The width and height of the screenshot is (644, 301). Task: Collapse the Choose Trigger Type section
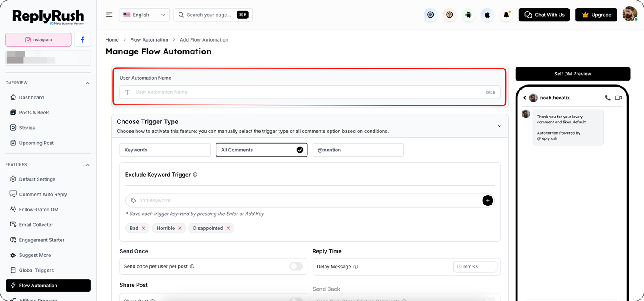(x=499, y=126)
